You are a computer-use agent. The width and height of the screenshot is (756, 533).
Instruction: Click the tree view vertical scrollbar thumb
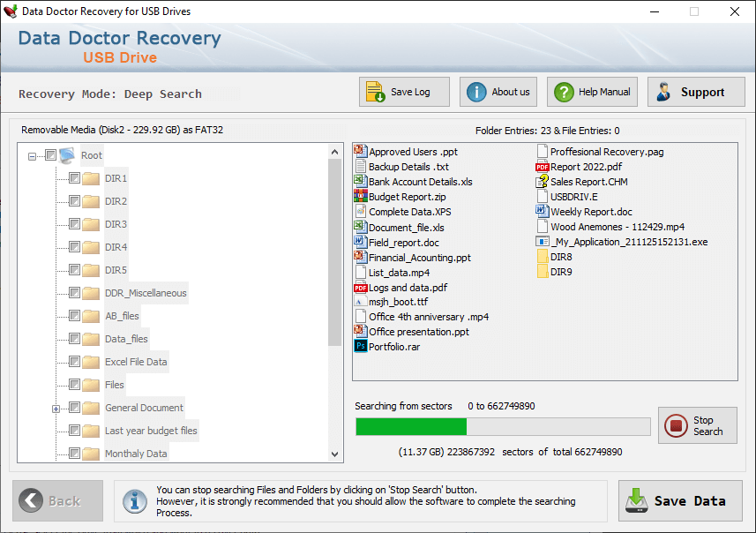pos(334,252)
